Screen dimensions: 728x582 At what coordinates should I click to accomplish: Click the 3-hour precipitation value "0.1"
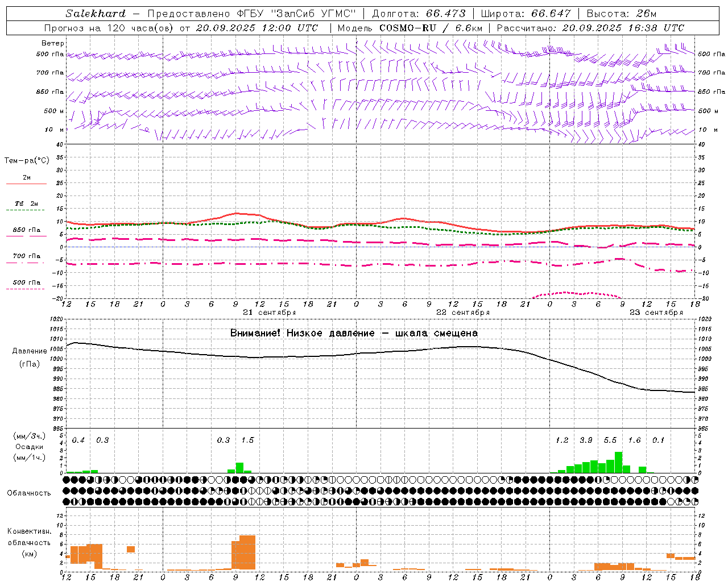click(658, 440)
